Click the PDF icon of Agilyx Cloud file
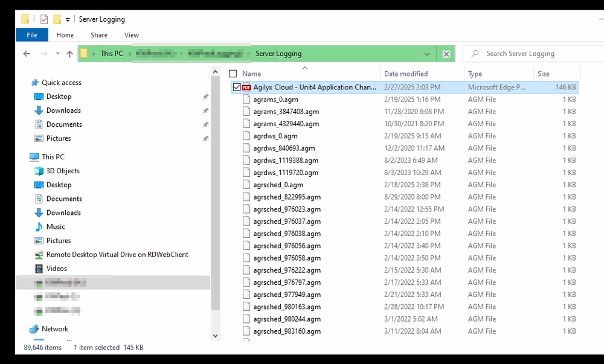Screen dimensions: 604x364 (x=246, y=88)
